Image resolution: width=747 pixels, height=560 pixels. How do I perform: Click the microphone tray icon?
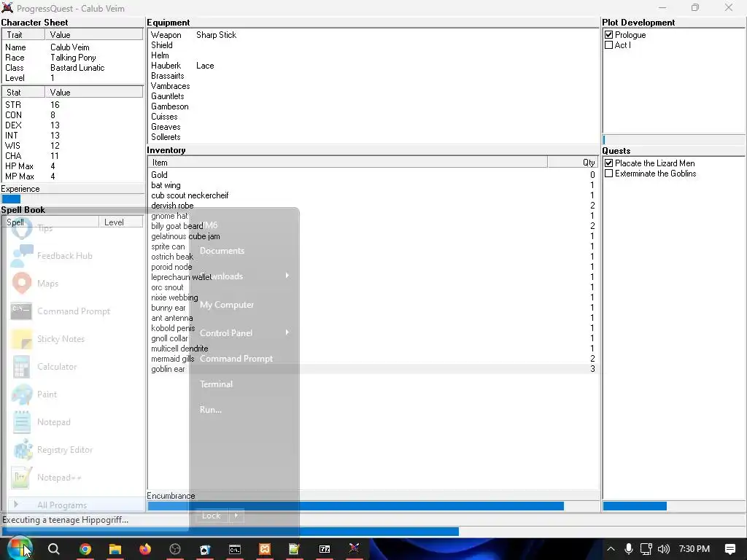(629, 549)
